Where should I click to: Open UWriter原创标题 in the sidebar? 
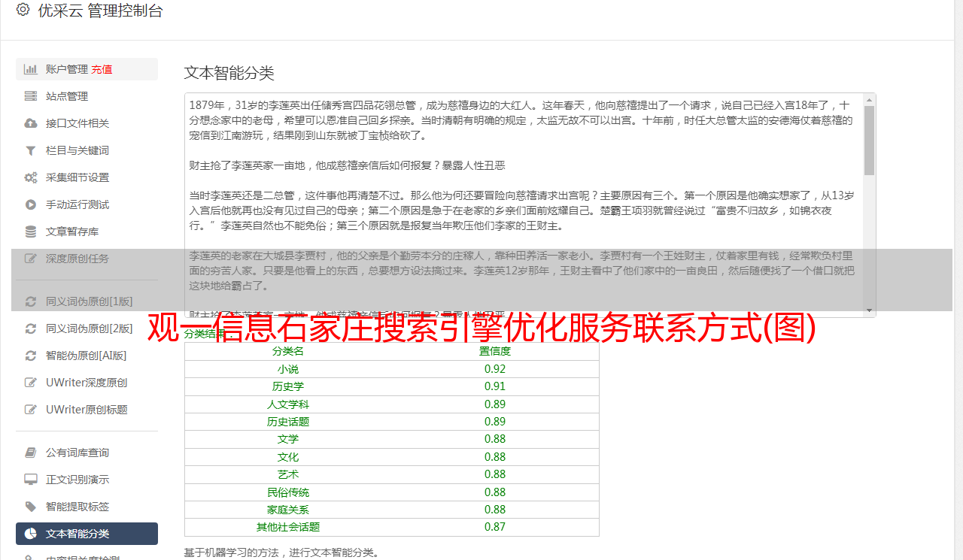pyautogui.click(x=87, y=410)
